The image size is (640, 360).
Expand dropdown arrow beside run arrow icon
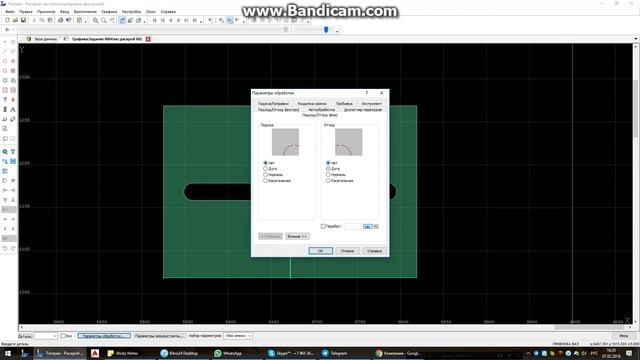(x=13, y=29)
